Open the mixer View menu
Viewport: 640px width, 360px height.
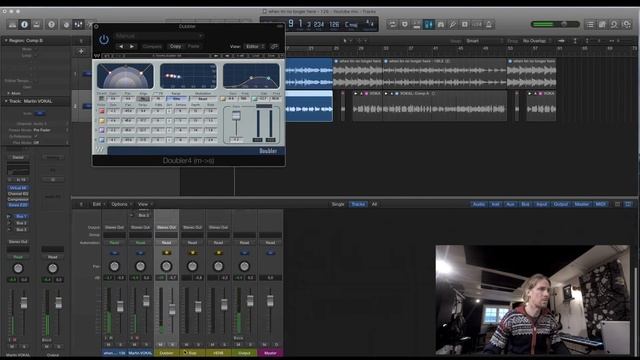click(x=145, y=204)
